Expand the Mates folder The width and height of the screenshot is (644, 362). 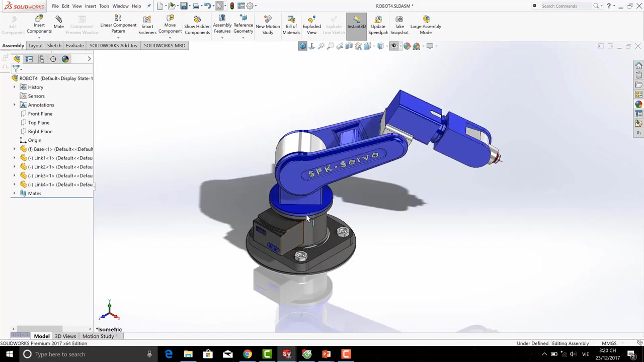coord(14,193)
